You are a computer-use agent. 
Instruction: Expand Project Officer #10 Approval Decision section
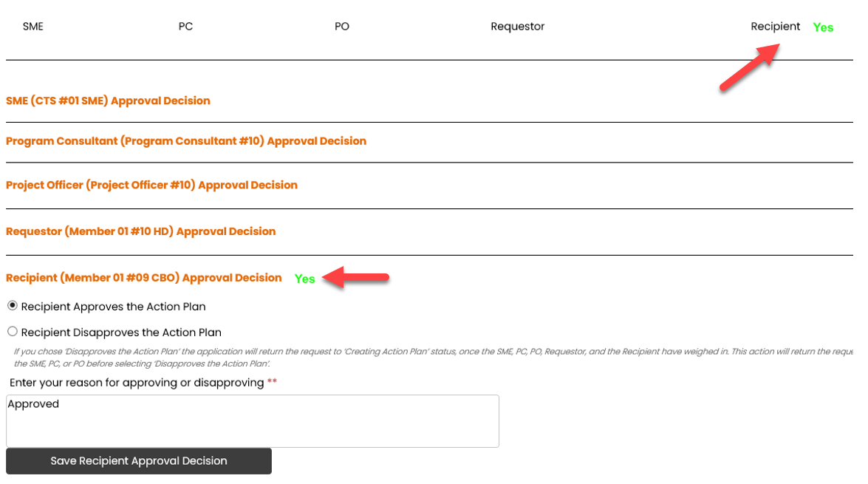(151, 185)
